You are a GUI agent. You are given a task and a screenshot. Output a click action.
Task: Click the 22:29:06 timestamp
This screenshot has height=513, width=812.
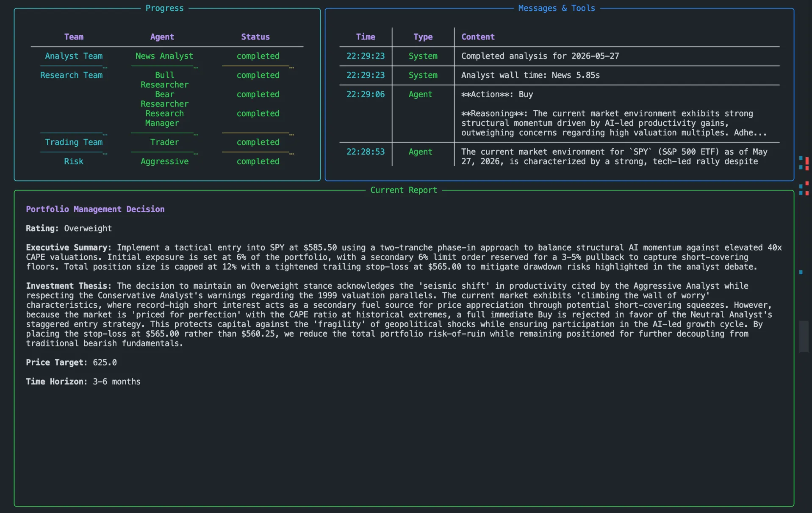(366, 94)
